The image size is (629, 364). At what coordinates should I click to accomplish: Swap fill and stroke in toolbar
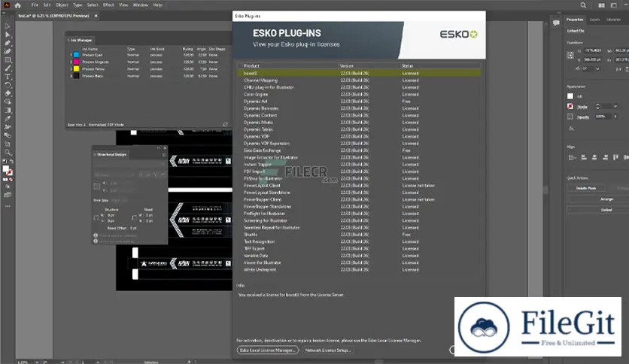pos(11,161)
